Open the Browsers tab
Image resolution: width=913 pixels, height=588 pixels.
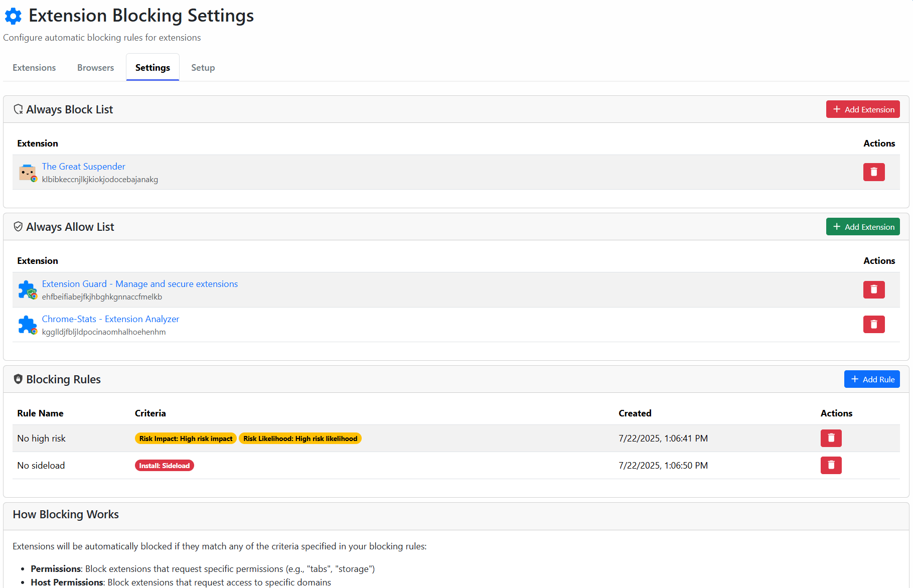tap(95, 68)
